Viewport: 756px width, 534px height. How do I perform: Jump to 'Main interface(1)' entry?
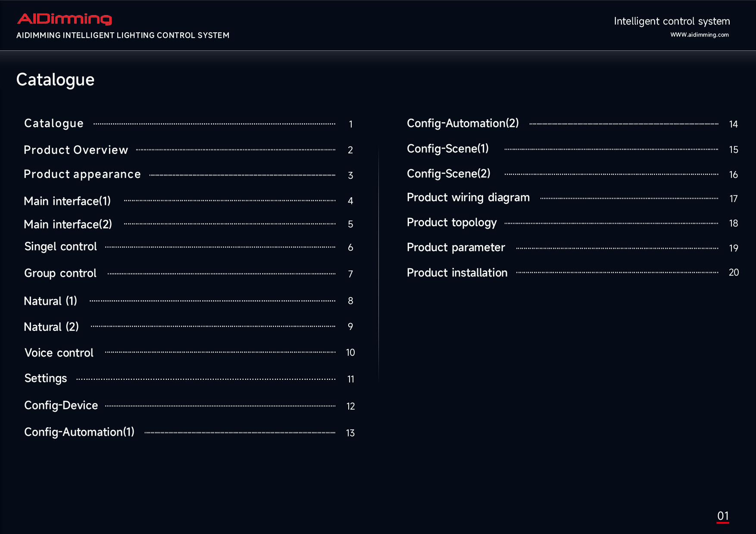[x=67, y=201]
